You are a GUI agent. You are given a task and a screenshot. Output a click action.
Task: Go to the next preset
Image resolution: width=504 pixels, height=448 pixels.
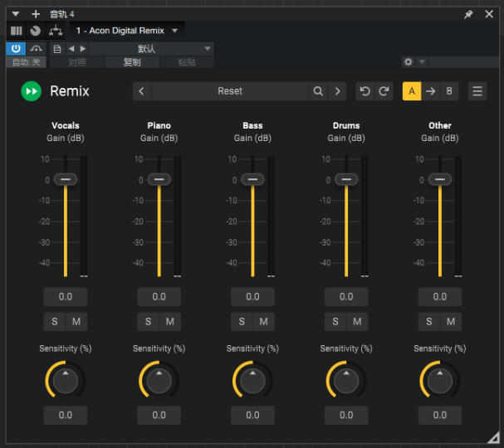(337, 91)
